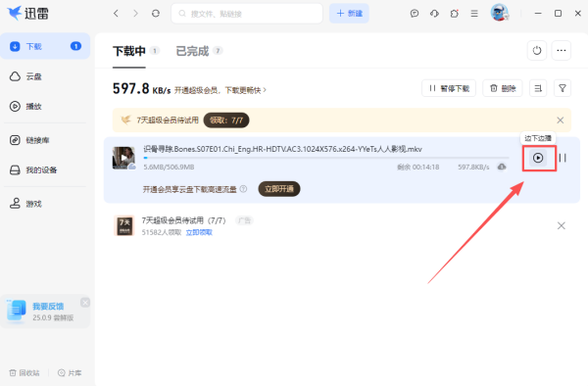Click the headset customer service icon
The width and height of the screenshot is (588, 386).
434,14
